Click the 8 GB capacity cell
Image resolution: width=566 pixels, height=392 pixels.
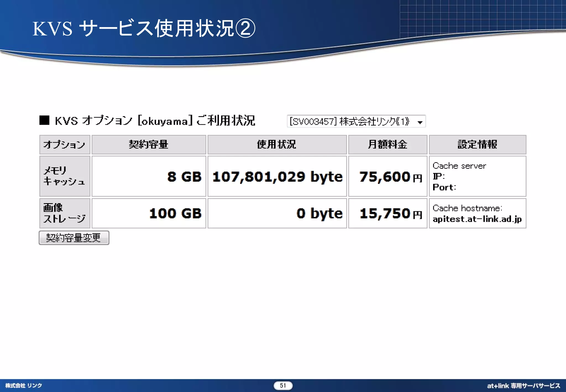[x=149, y=176]
